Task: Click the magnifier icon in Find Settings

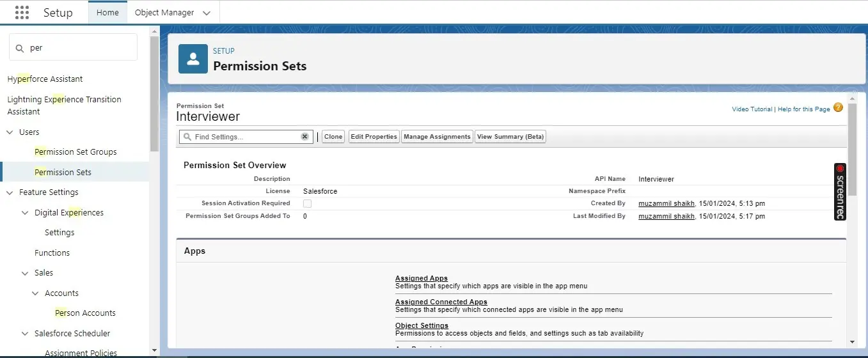Action: [x=187, y=137]
